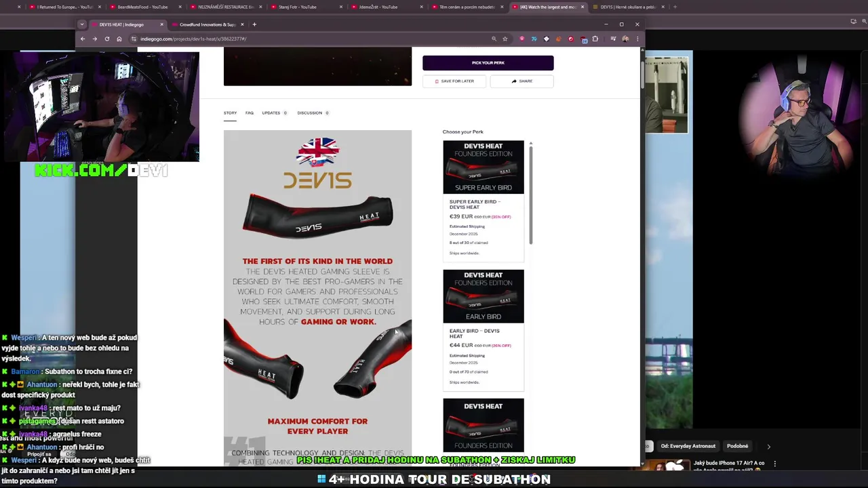
Task: Bookmark this page with the star icon
Action: pos(505,39)
